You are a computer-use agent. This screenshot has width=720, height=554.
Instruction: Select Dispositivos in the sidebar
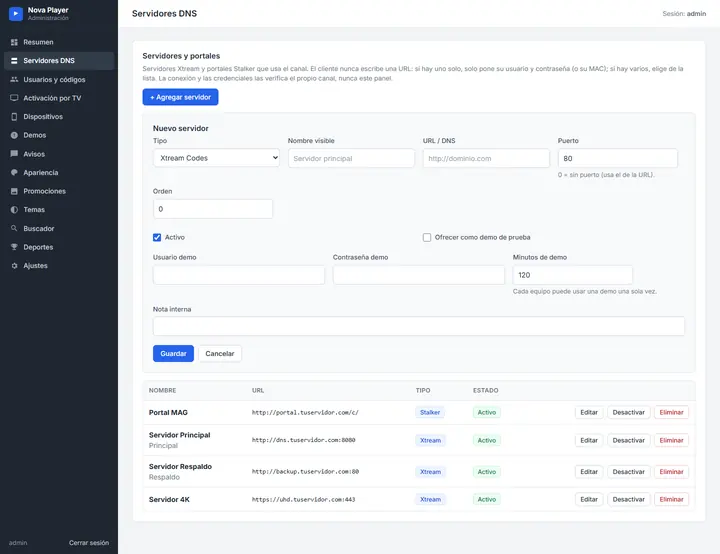[x=59, y=117]
